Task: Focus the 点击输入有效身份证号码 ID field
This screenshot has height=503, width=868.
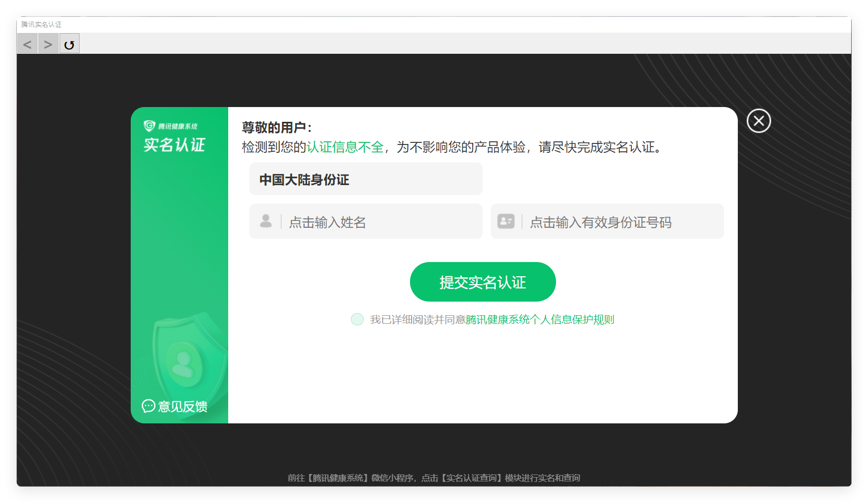Action: tap(607, 221)
